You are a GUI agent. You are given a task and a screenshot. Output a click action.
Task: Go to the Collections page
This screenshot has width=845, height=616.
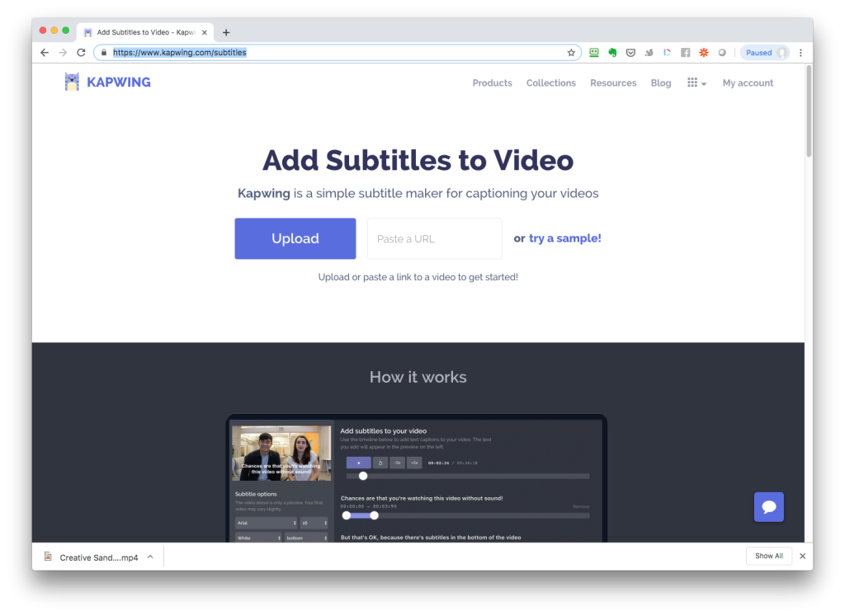(550, 83)
